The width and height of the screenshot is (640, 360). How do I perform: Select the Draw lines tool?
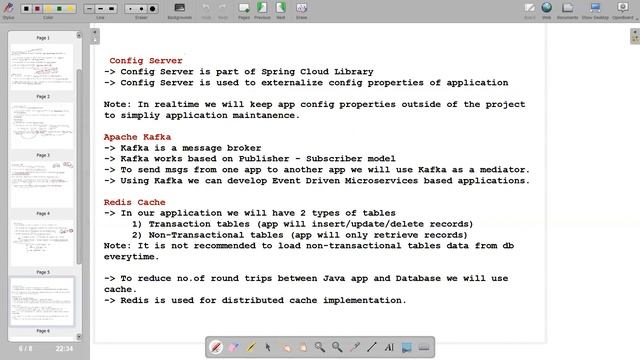point(371,347)
